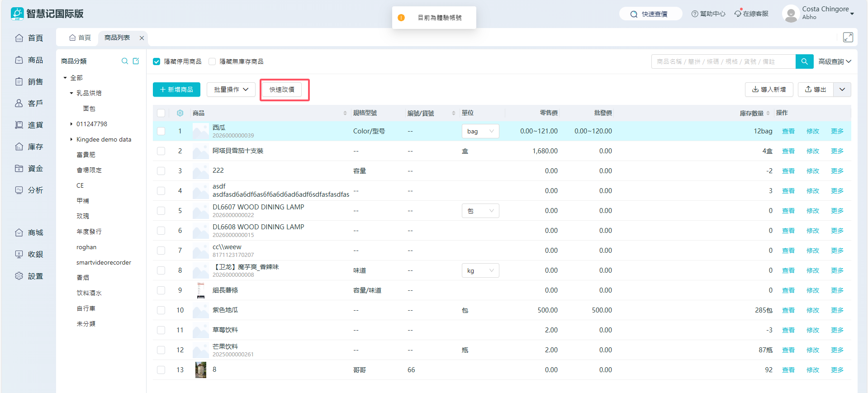Viewport: 868px width, 393px height.
Task: Toggle fullscreen expand icon
Action: click(x=848, y=38)
